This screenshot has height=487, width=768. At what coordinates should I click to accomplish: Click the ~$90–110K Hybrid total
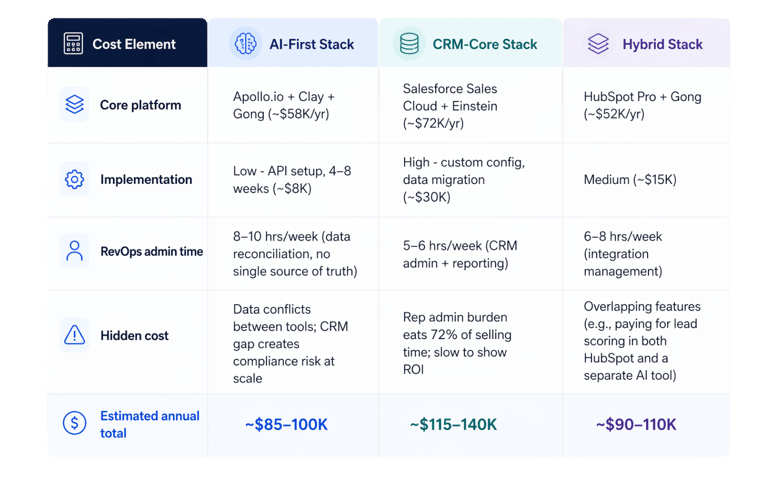pos(636,425)
